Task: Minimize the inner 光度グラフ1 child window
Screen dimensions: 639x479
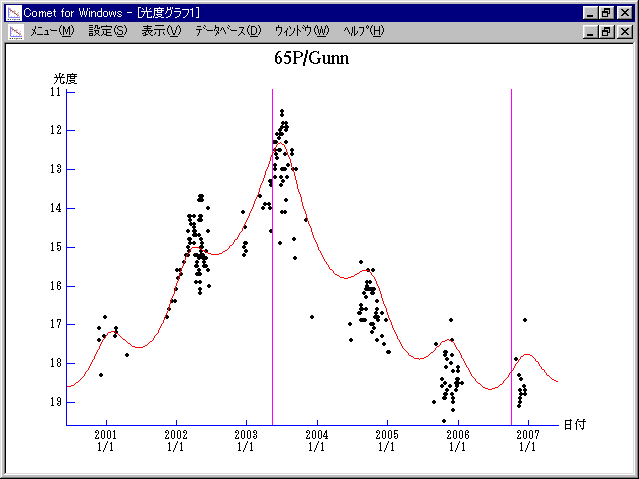Action: click(x=591, y=31)
